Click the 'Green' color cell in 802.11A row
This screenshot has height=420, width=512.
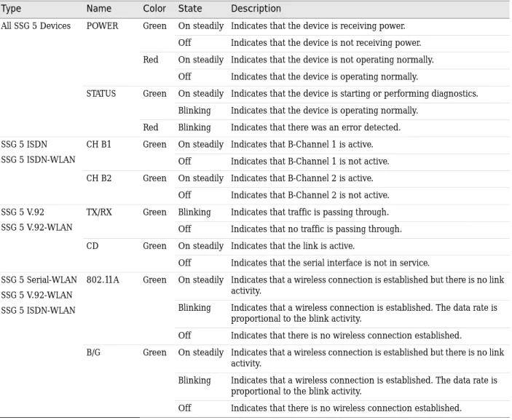coord(155,280)
